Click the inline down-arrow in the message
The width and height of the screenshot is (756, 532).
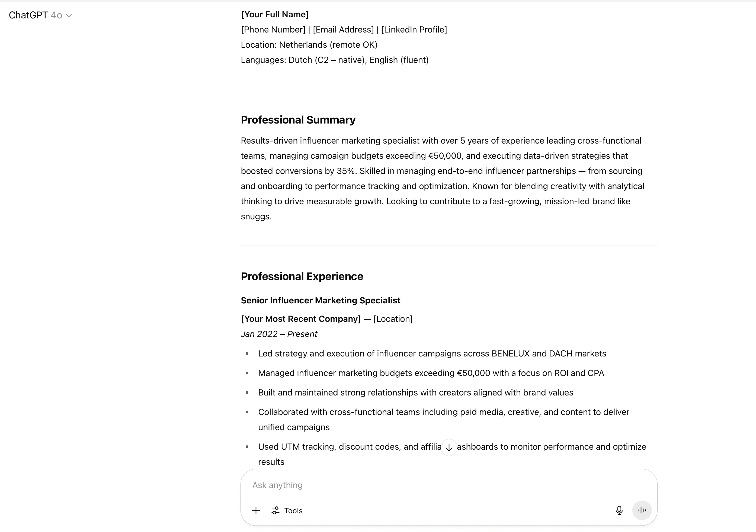449,447
